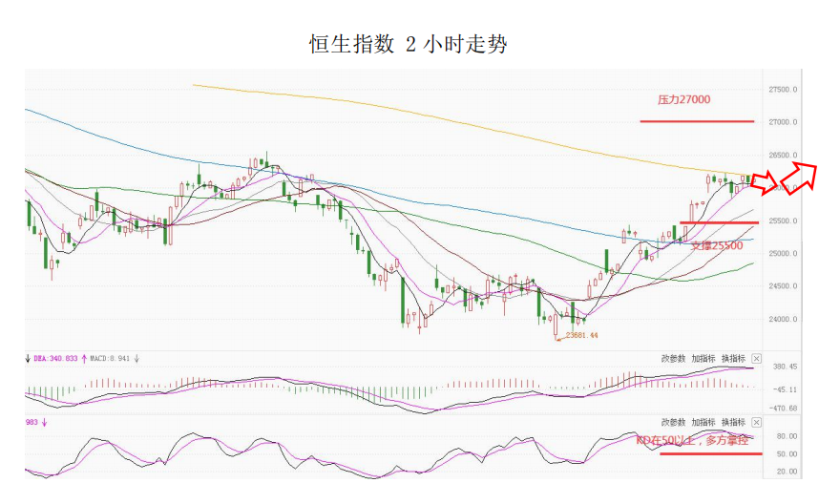
Task: Click the magenta down arrow beside 983
Action: (45, 421)
